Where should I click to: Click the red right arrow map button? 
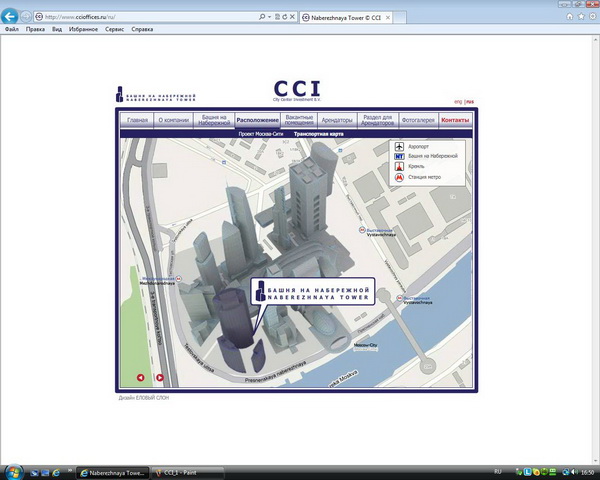click(x=160, y=377)
